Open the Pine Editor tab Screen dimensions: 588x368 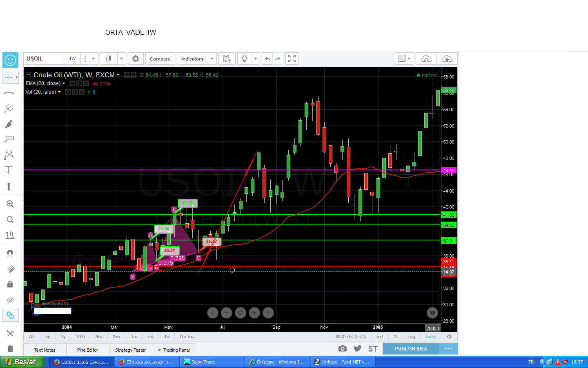pyautogui.click(x=87, y=350)
